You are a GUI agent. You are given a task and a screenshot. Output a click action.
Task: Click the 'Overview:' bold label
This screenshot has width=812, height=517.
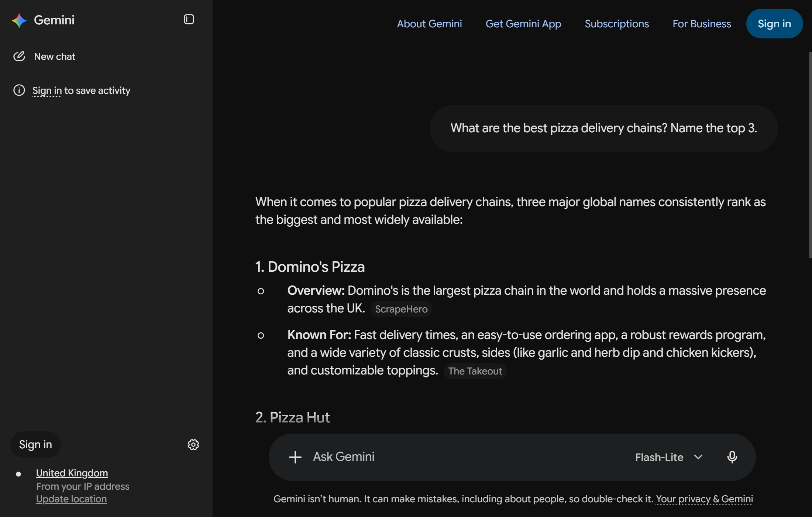(316, 291)
